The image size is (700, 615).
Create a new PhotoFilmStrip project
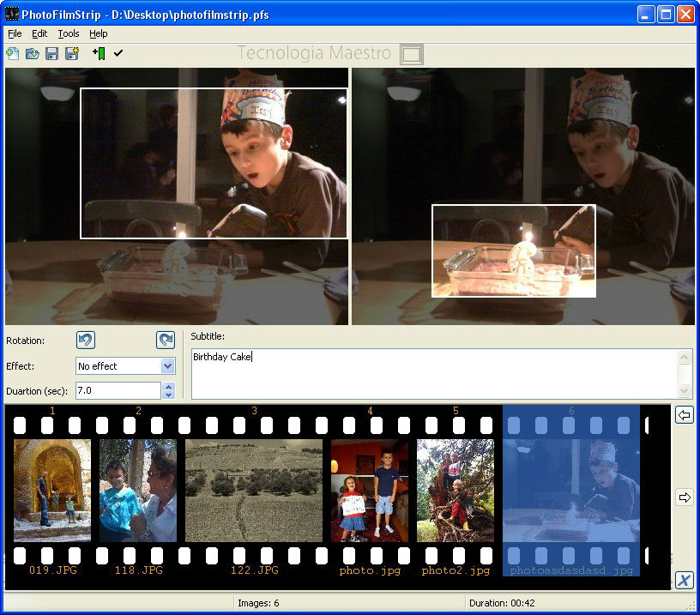coord(13,53)
